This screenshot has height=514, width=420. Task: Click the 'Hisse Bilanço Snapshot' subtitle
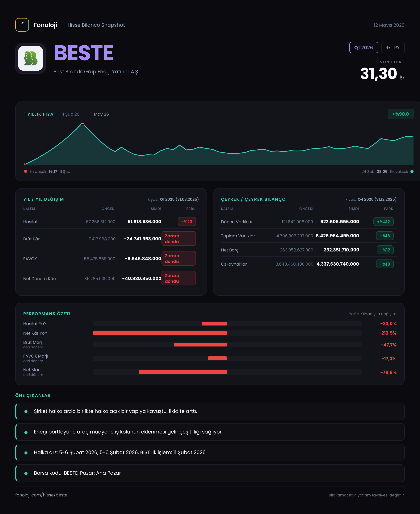pyautogui.click(x=96, y=25)
